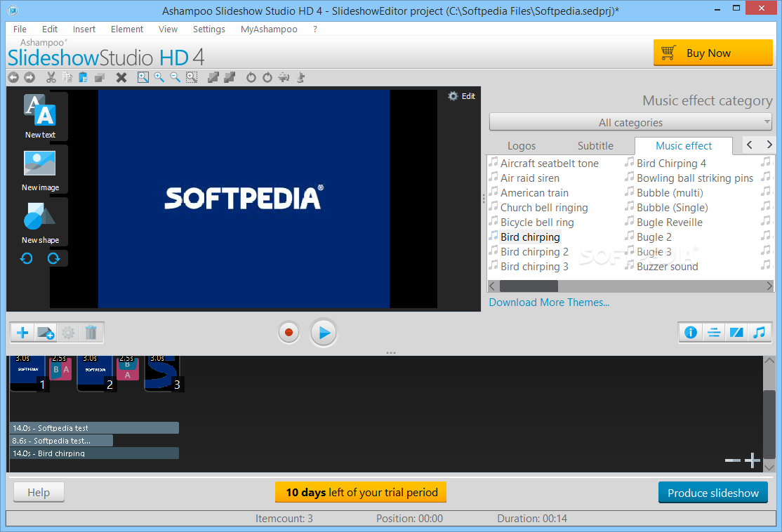Image resolution: width=782 pixels, height=532 pixels.
Task: Open the Insert menu
Action: [84, 29]
